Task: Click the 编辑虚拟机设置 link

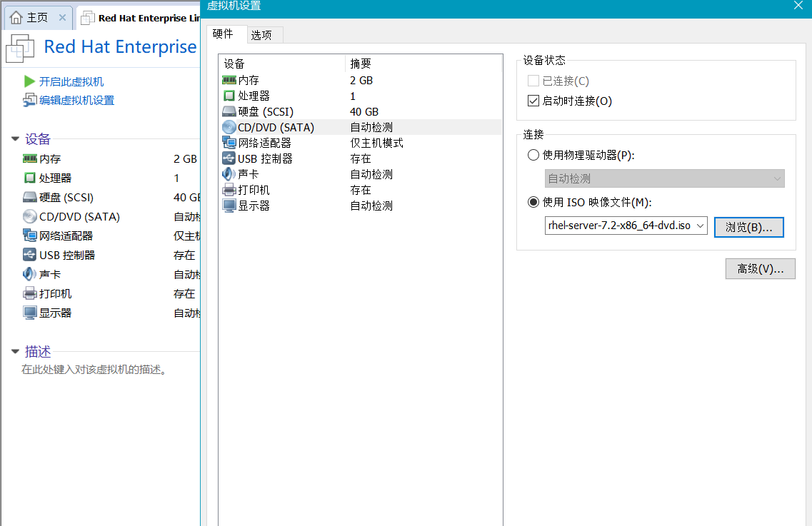Action: [x=76, y=100]
